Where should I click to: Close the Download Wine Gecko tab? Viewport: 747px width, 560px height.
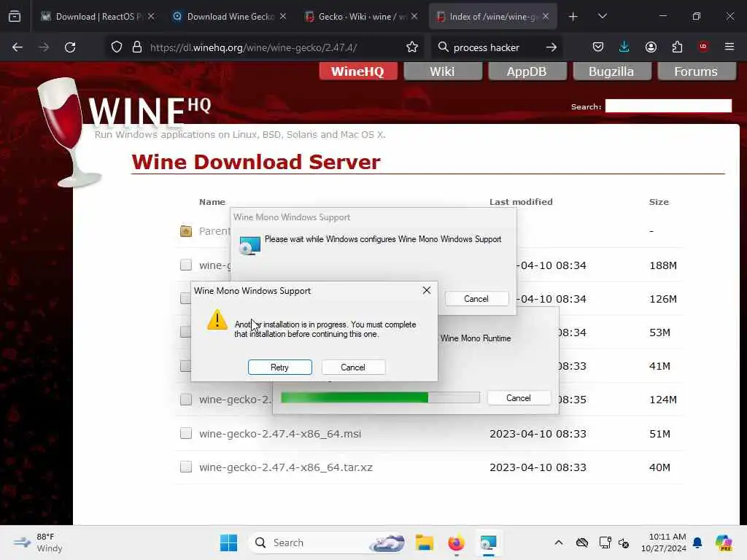(x=283, y=17)
